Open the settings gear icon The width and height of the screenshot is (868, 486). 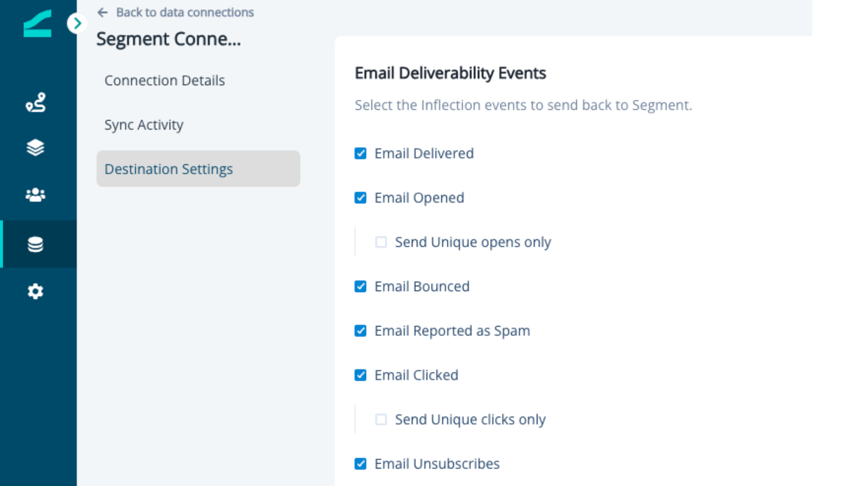[35, 291]
